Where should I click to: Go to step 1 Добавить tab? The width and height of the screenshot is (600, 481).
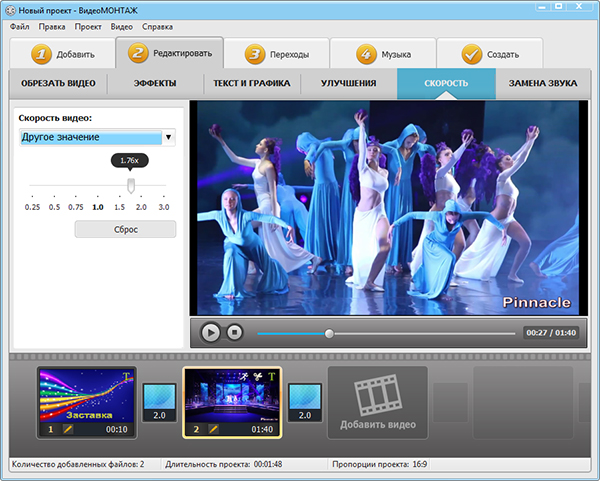pyautogui.click(x=63, y=53)
